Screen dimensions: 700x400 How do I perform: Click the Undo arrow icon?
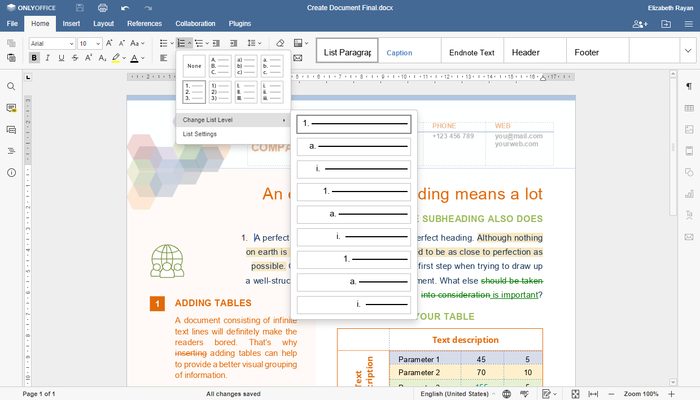(x=124, y=8)
